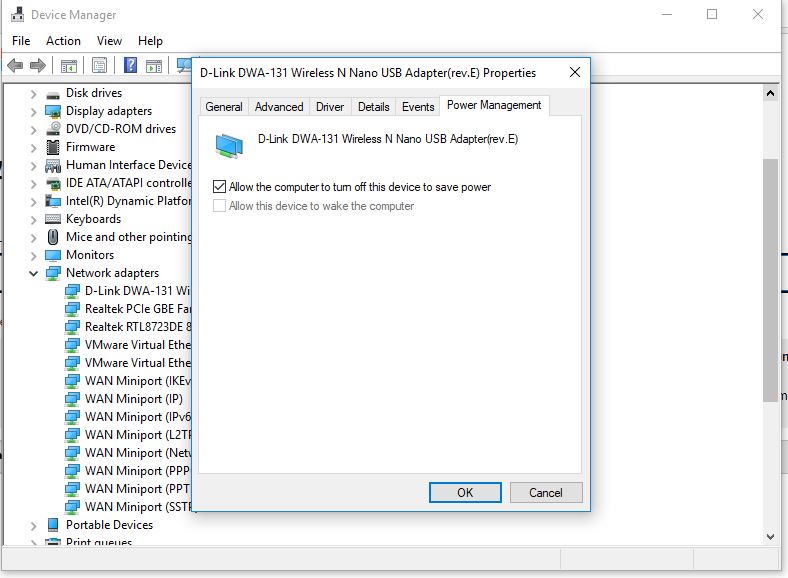Expand the Portable Devices node

pyautogui.click(x=33, y=526)
